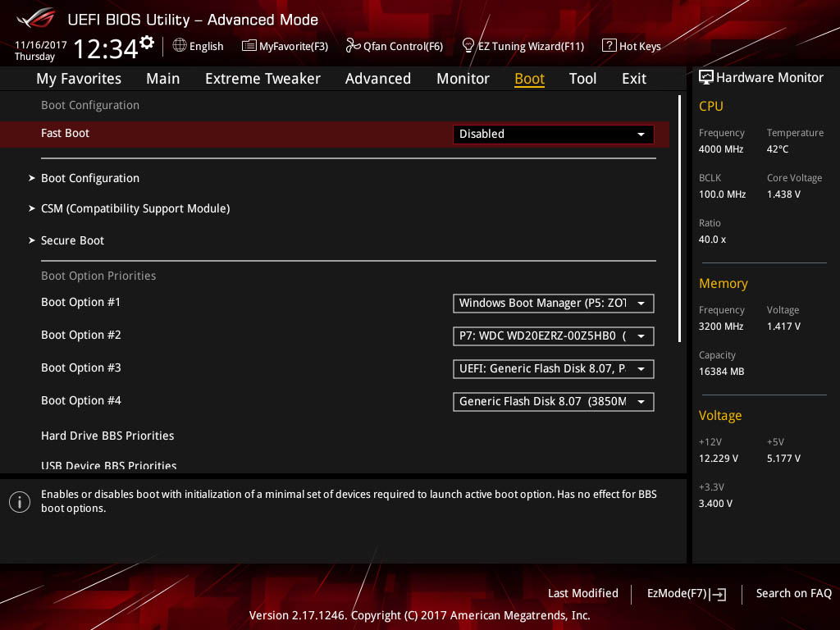Viewport: 840px width, 630px height.
Task: Open the Exit tab
Action: (x=634, y=79)
